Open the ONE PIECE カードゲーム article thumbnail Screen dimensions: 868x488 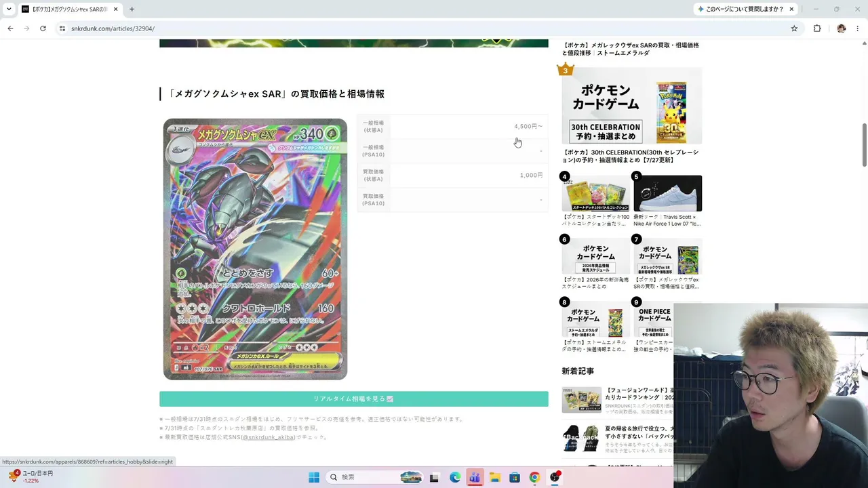tap(654, 319)
